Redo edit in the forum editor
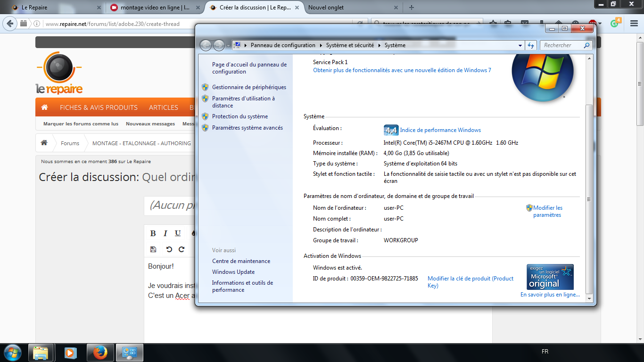Screen dimensions: 644x362 [x=182, y=249]
